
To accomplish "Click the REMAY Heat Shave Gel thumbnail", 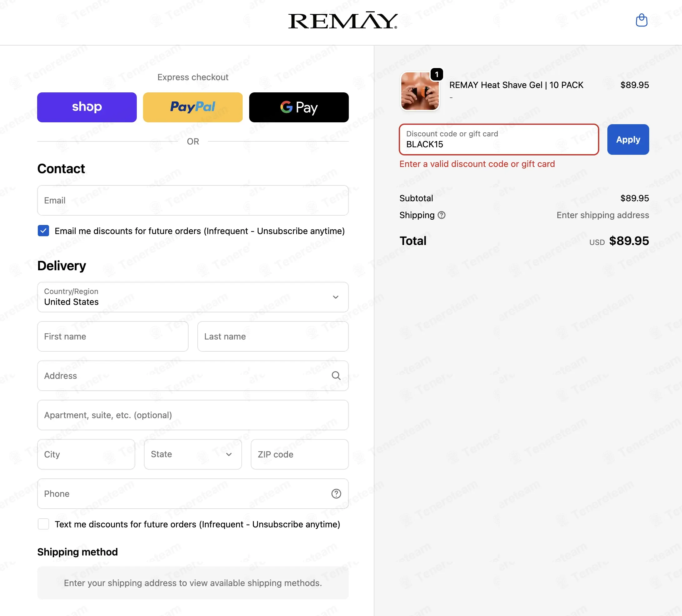I will [x=420, y=91].
